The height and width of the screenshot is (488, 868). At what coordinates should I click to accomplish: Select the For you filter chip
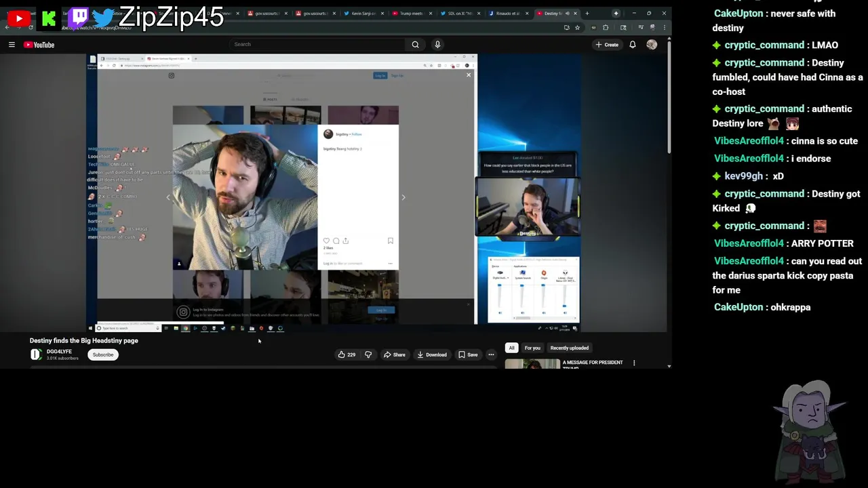pyautogui.click(x=532, y=348)
